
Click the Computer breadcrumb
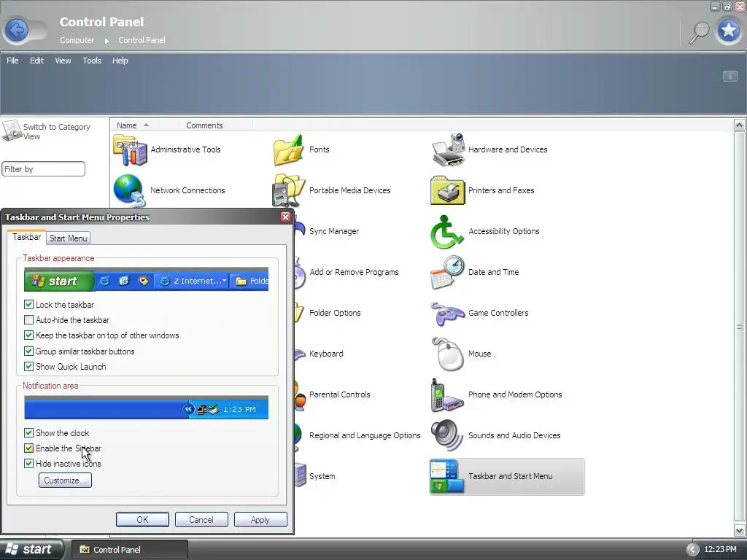click(x=77, y=41)
